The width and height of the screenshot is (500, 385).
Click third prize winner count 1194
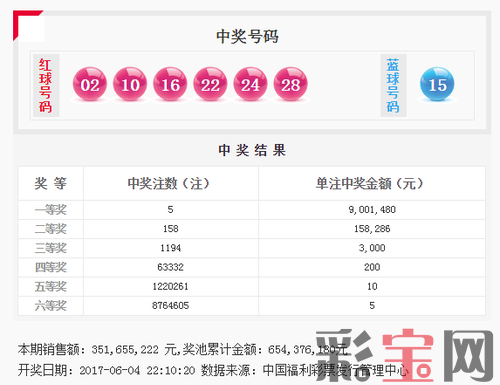170,248
